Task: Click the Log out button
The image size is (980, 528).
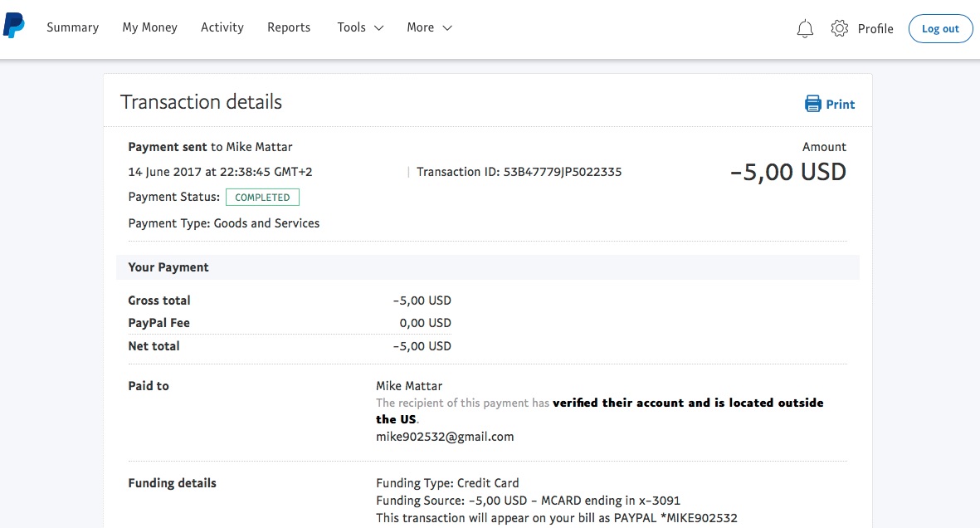Action: tap(940, 29)
